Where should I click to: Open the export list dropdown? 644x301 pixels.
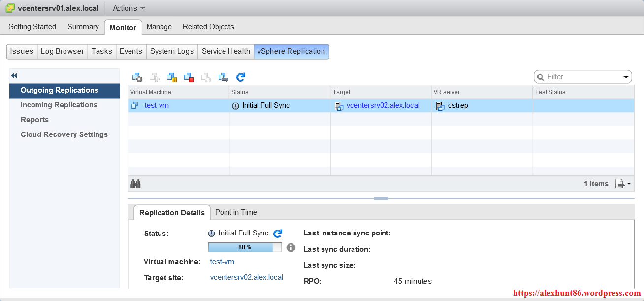coord(623,184)
